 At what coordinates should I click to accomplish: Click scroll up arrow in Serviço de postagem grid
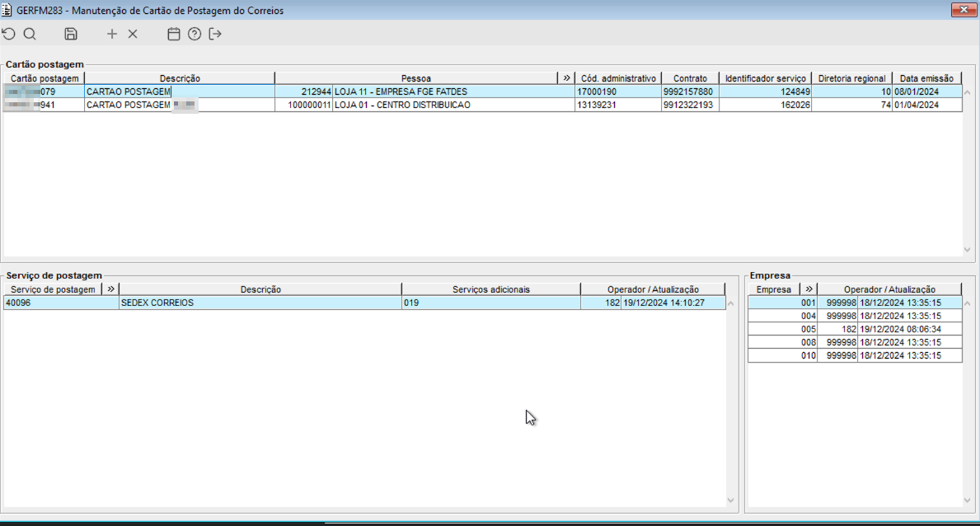click(730, 304)
